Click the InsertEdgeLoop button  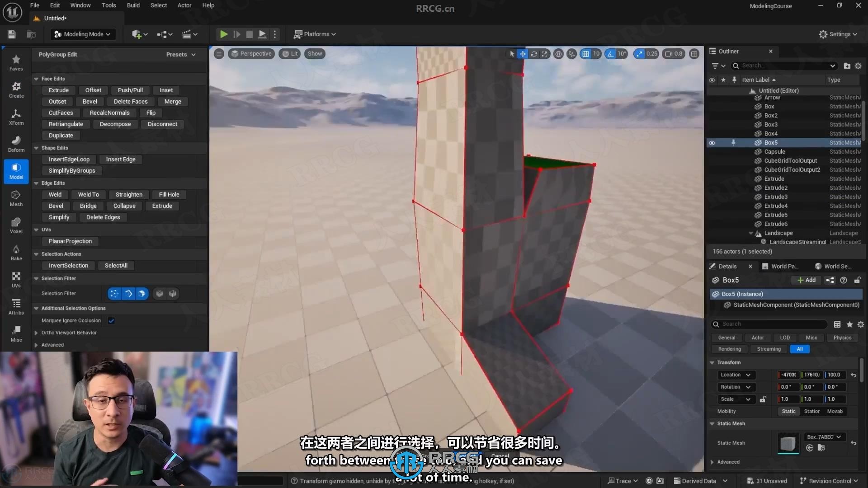pos(69,160)
